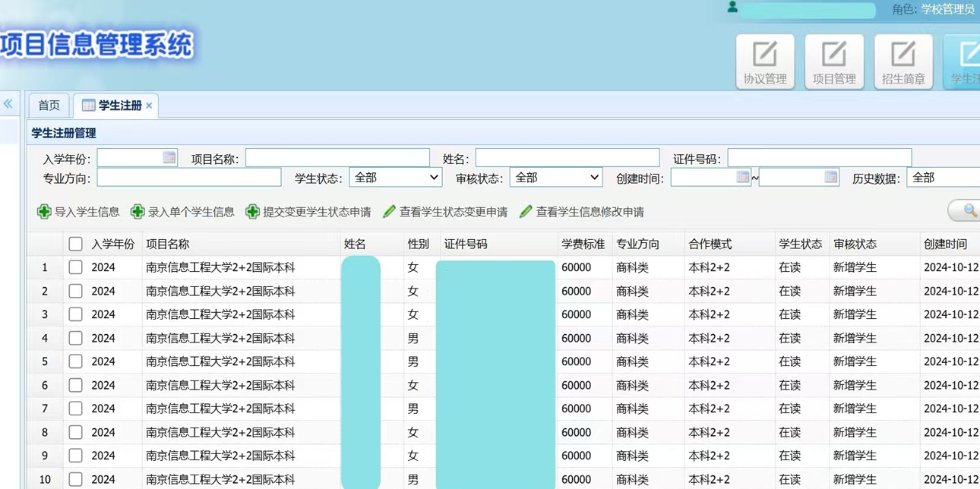Image resolution: width=980 pixels, height=489 pixels.
Task: Click the 入学年份 calendar picker icon
Action: click(169, 158)
